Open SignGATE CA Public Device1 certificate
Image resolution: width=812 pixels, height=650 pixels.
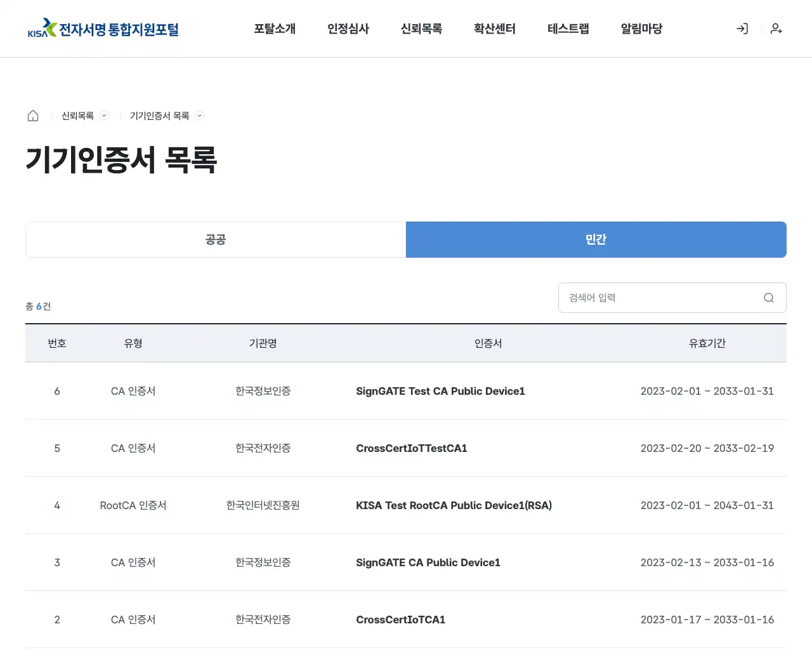click(x=428, y=562)
